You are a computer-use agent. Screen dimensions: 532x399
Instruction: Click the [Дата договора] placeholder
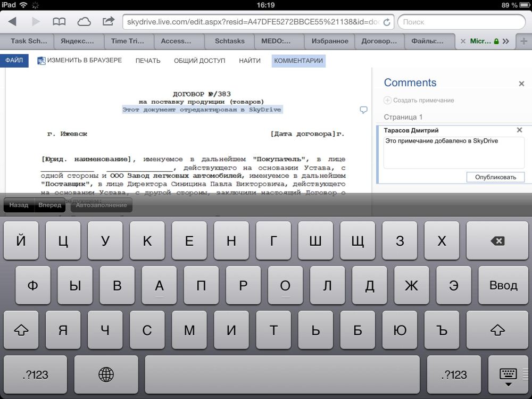[x=303, y=134]
